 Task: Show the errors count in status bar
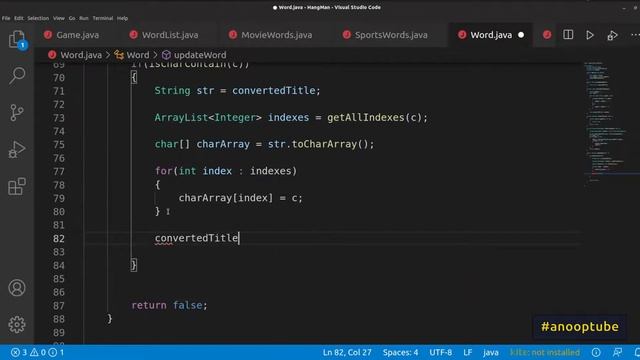point(19,352)
